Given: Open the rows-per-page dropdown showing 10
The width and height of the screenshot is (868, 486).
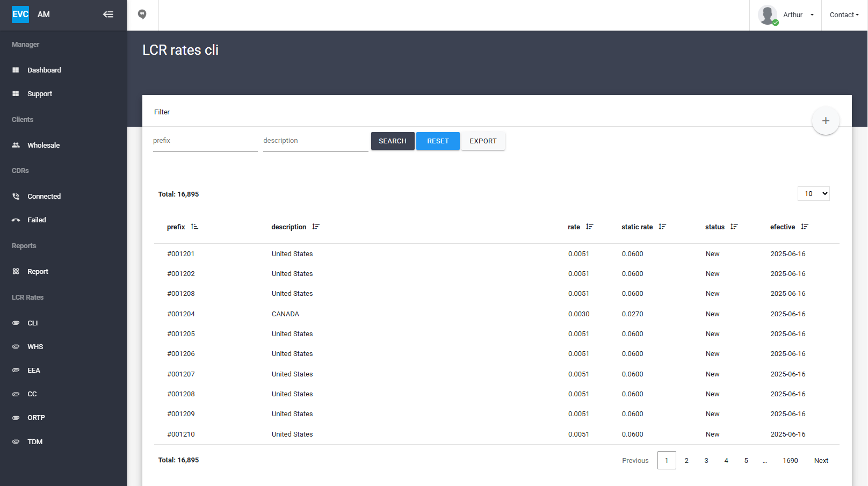Looking at the screenshot, I should [813, 193].
